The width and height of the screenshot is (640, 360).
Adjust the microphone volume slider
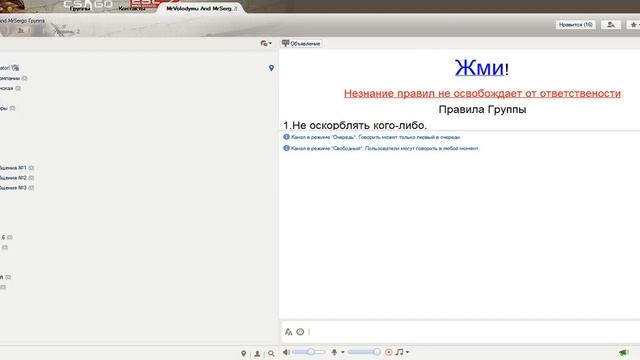[364, 352]
